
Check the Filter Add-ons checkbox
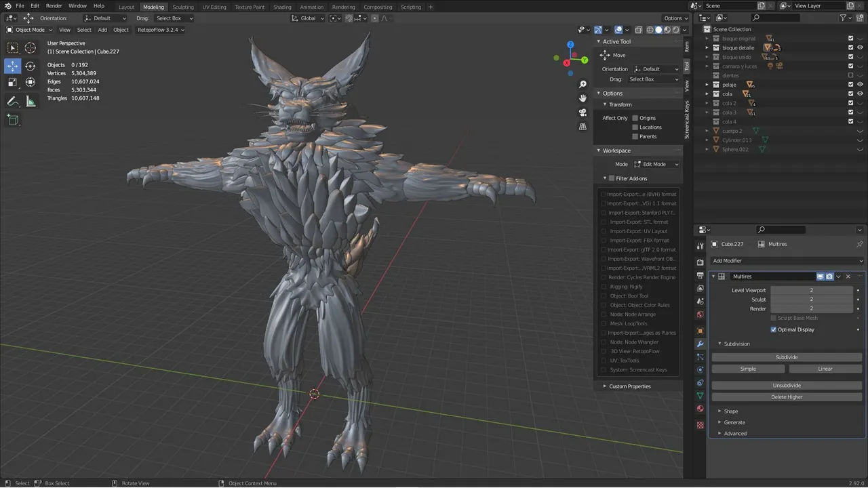pyautogui.click(x=611, y=178)
